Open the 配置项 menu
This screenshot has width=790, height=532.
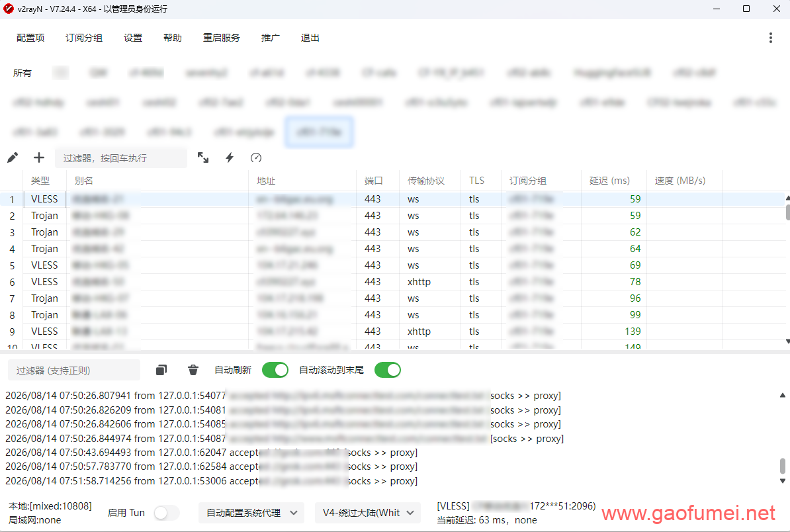click(30, 38)
